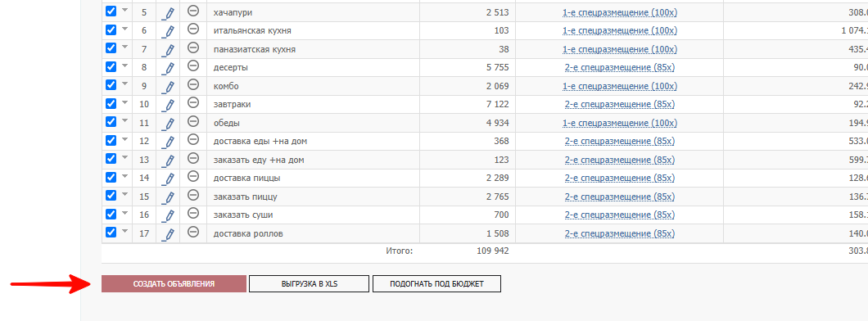
Task: Edit the завтраки keyword
Action: pos(169,105)
